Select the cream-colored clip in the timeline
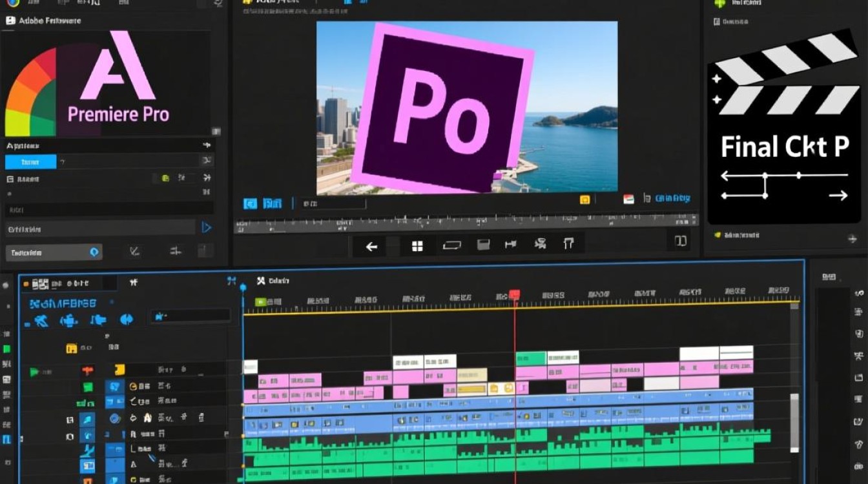The width and height of the screenshot is (868, 484). click(x=472, y=375)
